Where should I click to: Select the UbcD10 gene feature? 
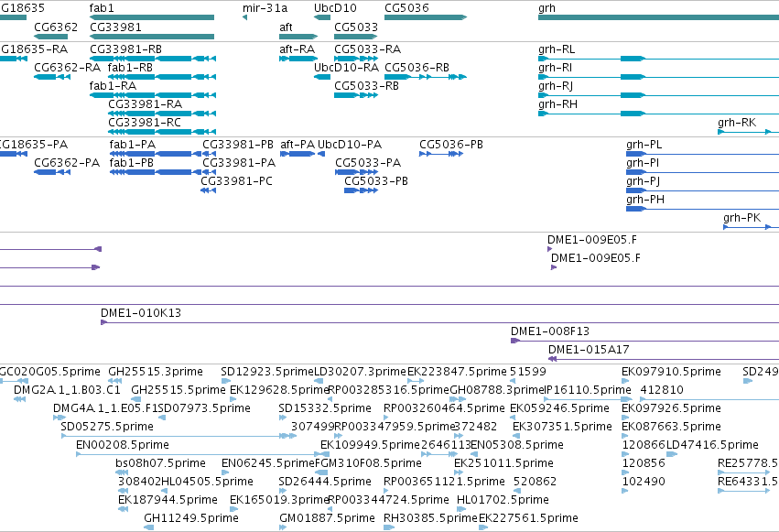point(322,17)
